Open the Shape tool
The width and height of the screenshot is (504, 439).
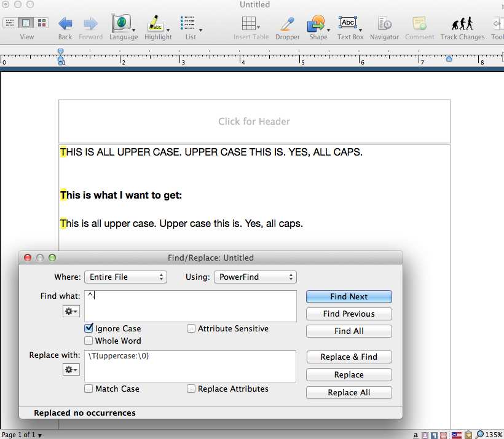(x=317, y=24)
